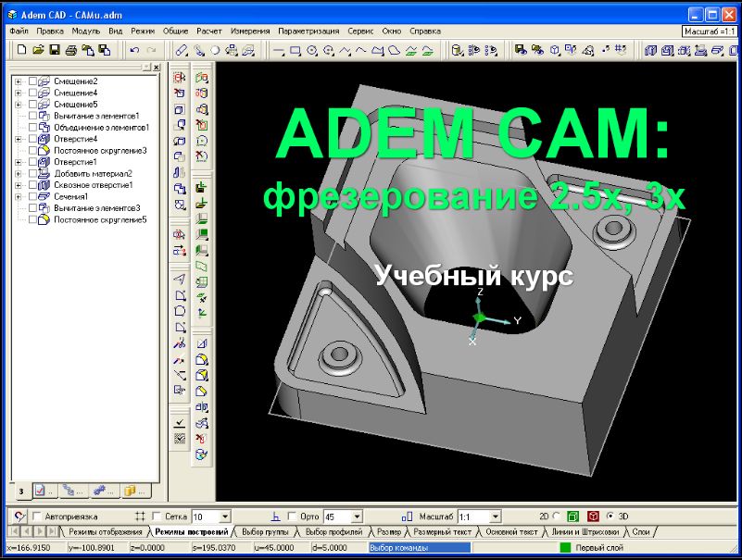Tick the checkbox for Вычитание элементов1

[x=32, y=116]
